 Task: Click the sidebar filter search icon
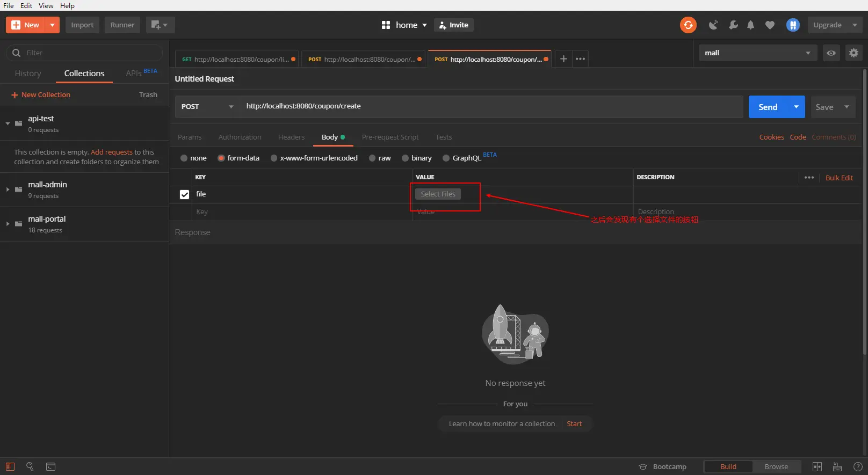(16, 53)
